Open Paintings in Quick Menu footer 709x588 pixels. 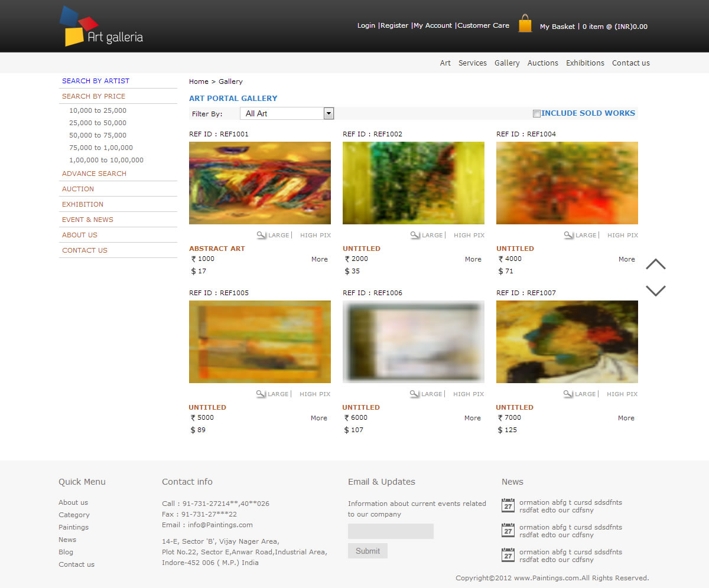tap(73, 527)
